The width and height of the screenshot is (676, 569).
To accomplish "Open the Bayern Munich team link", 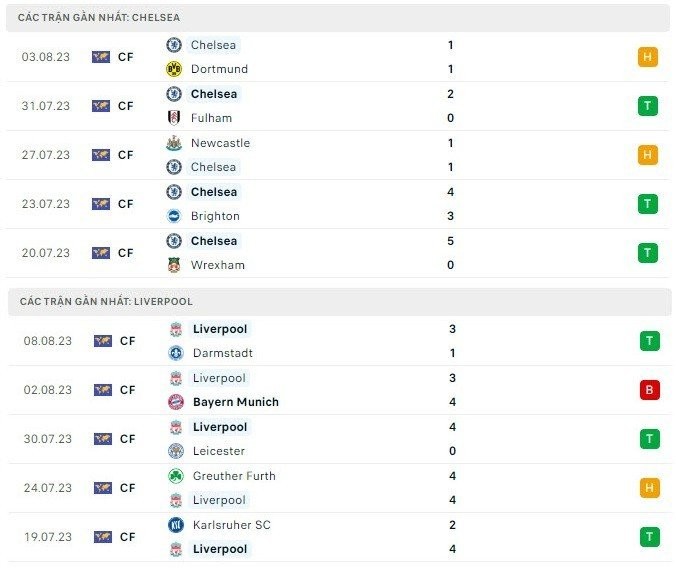I will 235,402.
